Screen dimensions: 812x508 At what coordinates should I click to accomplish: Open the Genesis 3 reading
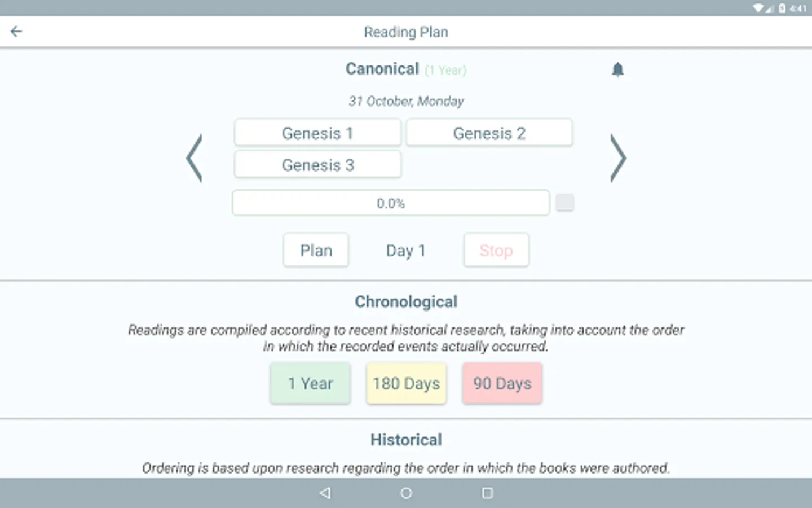tap(317, 165)
